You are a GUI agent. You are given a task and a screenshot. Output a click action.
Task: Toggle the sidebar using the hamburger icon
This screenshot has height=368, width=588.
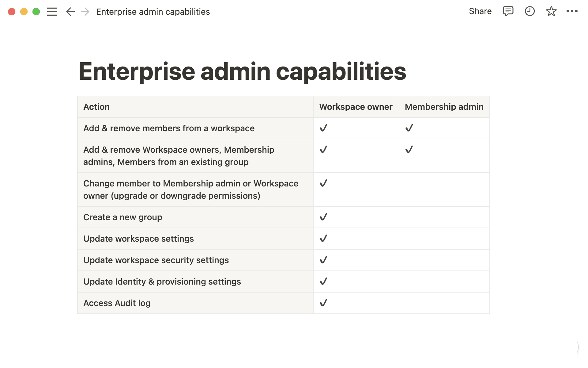[x=52, y=12]
